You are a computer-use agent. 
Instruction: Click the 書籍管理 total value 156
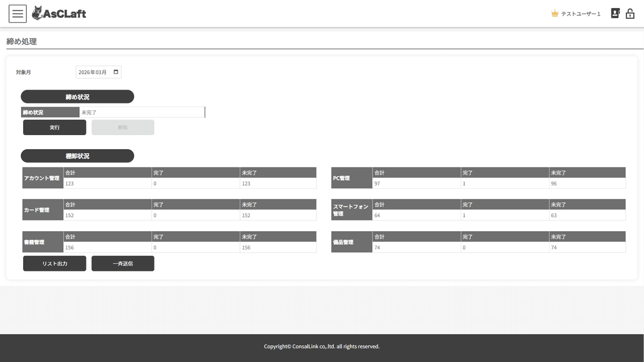point(70,248)
